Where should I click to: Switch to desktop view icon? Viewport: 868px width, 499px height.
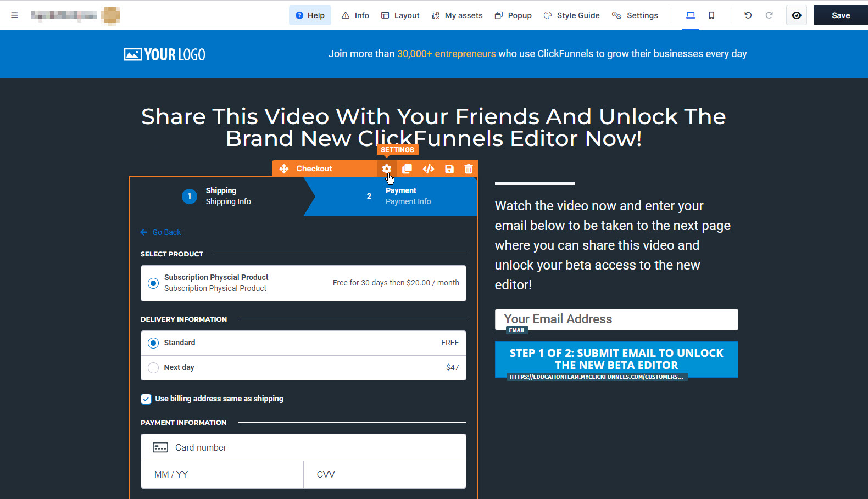(x=691, y=15)
